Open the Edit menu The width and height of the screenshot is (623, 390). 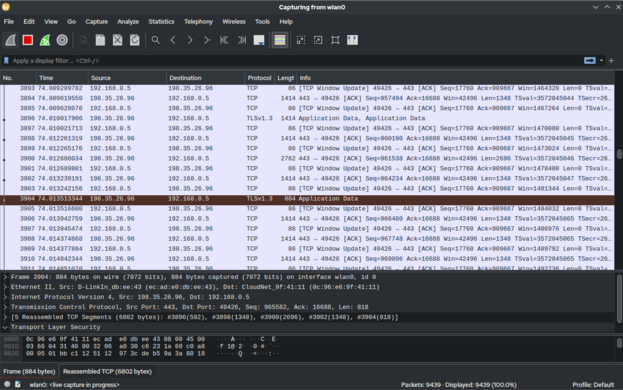[x=29, y=21]
